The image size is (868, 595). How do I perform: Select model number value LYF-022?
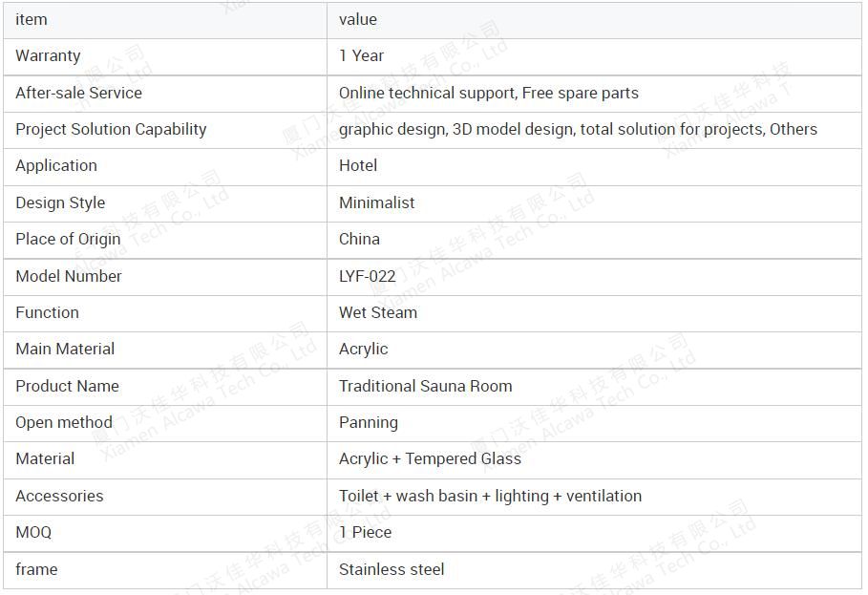point(367,276)
